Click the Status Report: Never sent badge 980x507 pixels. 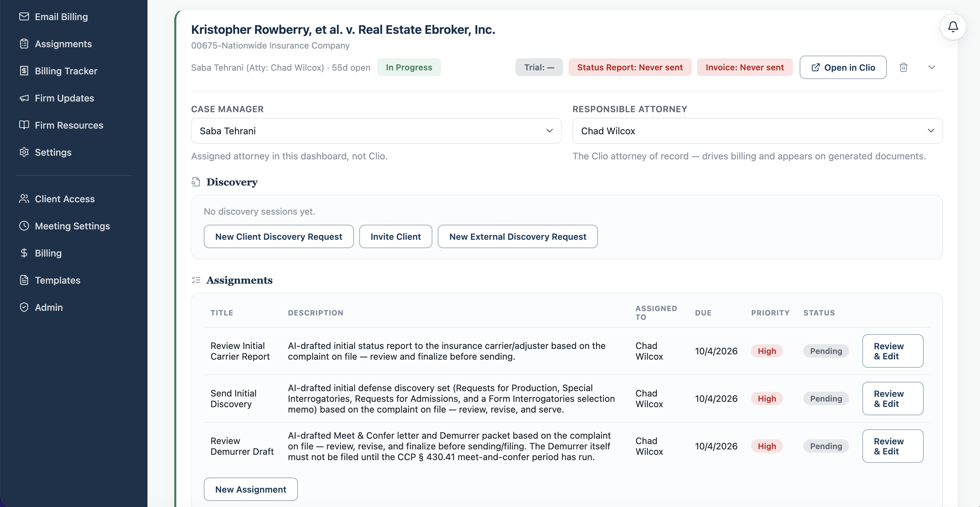pyautogui.click(x=630, y=67)
